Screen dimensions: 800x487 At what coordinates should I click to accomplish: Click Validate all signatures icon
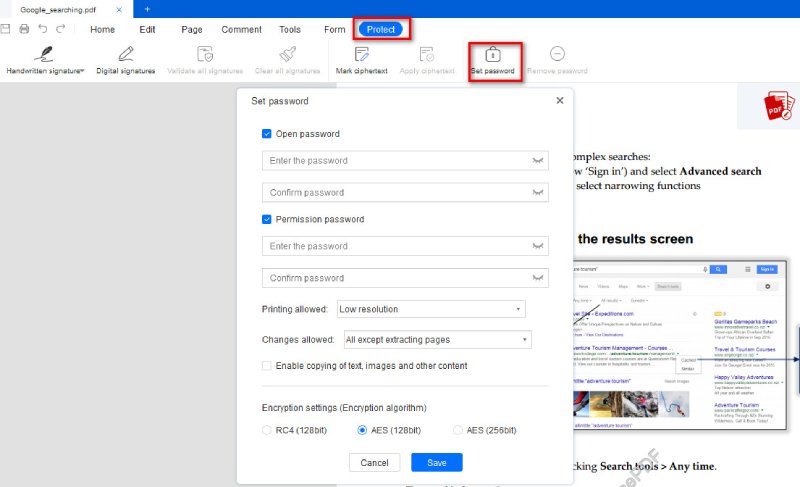(x=205, y=54)
